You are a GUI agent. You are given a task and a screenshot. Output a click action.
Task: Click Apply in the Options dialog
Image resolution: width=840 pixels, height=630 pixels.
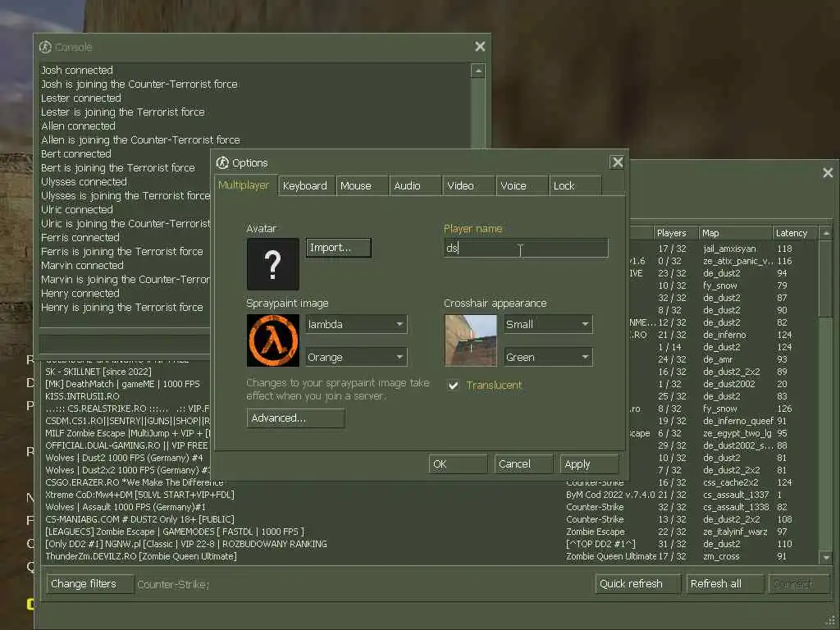[589, 464]
